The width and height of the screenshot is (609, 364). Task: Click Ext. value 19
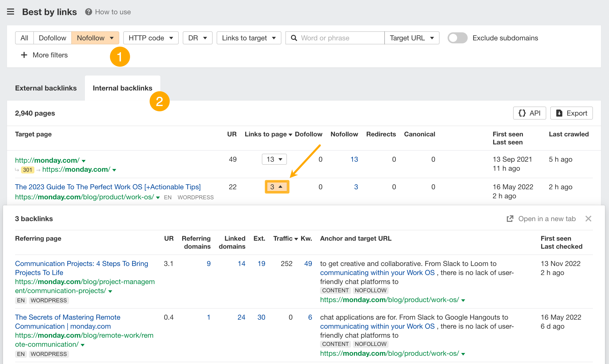[x=261, y=263]
